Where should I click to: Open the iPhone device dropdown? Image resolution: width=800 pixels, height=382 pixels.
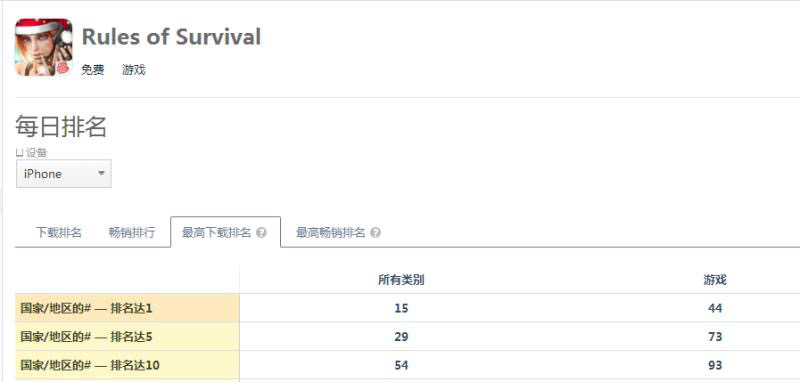(64, 173)
